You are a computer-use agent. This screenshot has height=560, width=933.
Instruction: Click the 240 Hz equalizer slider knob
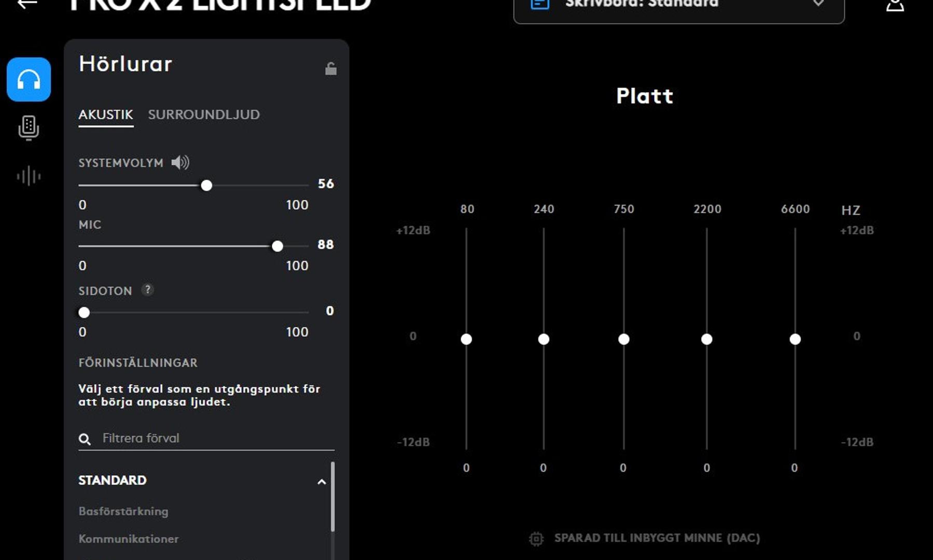tap(544, 339)
